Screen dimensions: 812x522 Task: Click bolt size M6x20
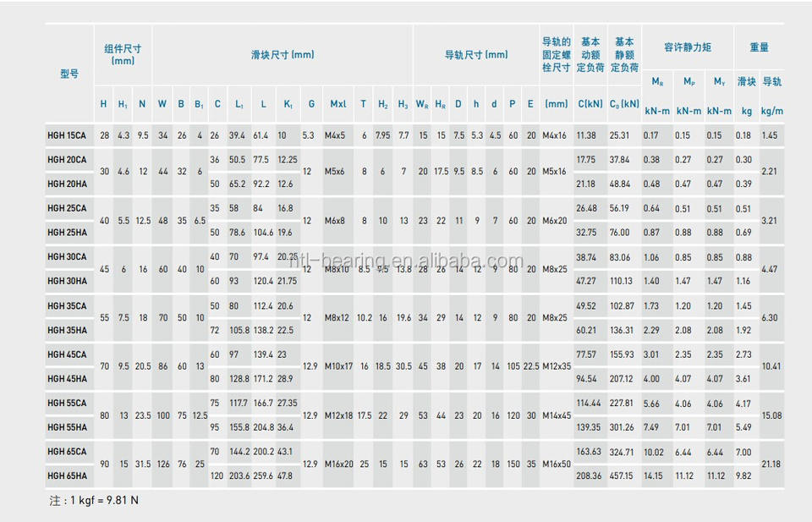(x=555, y=221)
